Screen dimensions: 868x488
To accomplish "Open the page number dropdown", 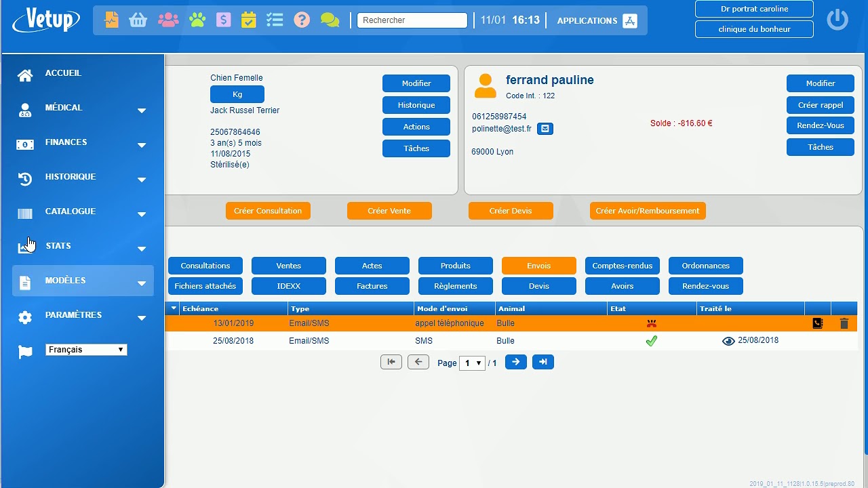I will [471, 363].
